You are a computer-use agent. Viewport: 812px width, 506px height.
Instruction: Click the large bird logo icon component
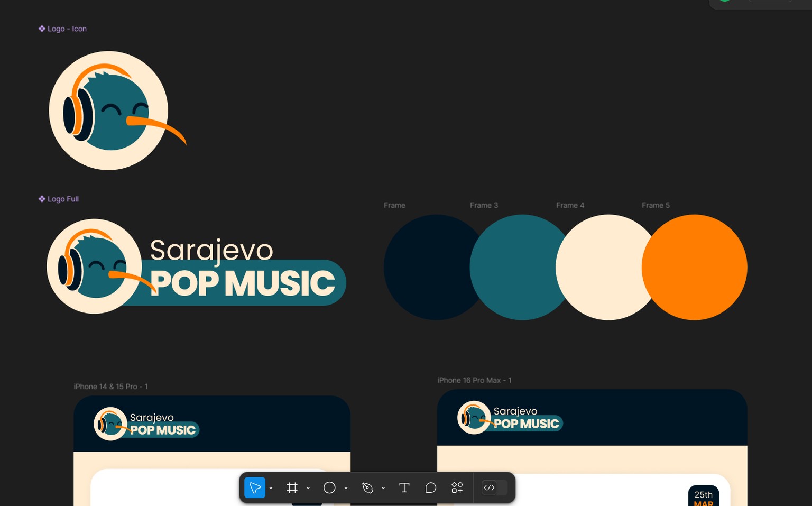117,111
